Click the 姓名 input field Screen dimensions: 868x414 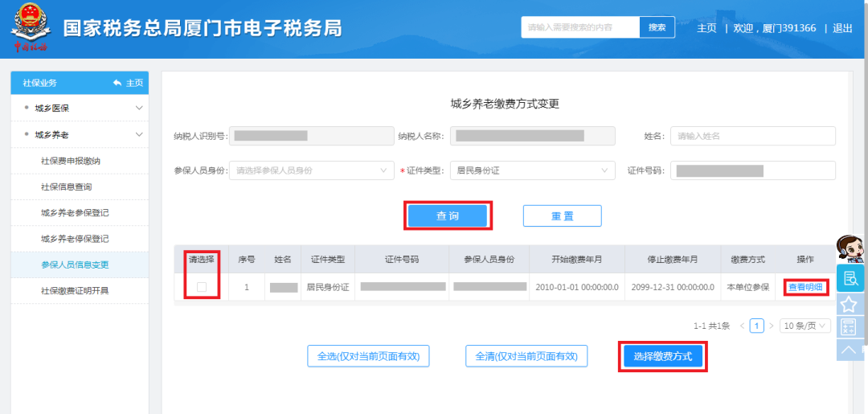[x=753, y=136]
